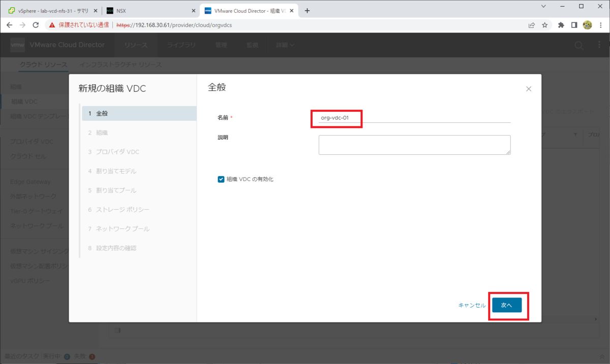610x364 pixels.
Task: Expand the 詳細 dropdown menu
Action: [x=285, y=45]
